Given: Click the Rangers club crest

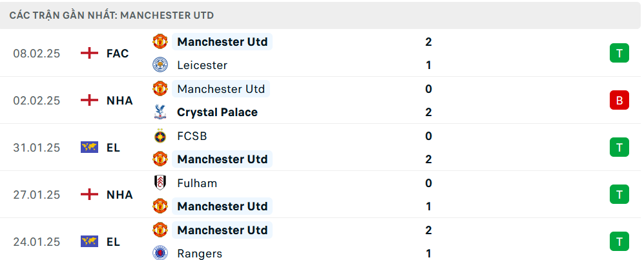Looking at the screenshot, I should (x=160, y=254).
